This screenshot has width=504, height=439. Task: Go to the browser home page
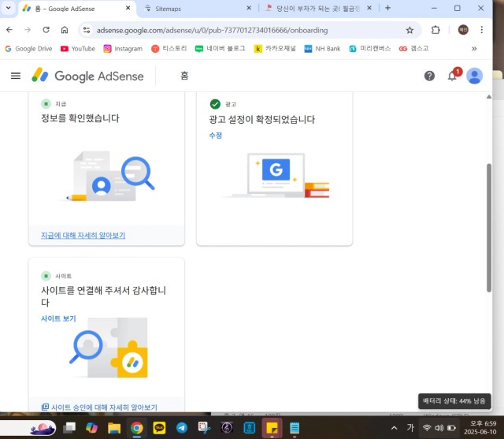[x=65, y=30]
